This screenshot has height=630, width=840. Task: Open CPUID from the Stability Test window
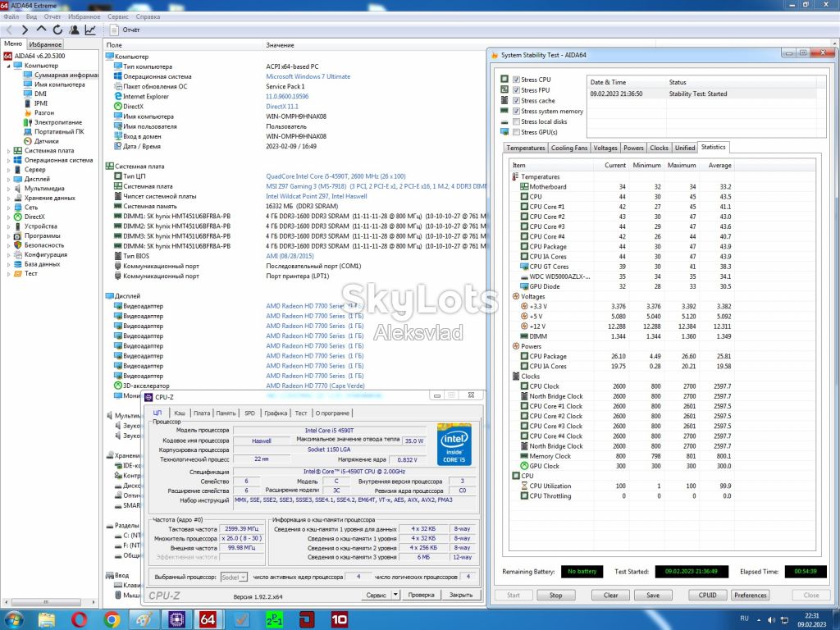point(707,596)
